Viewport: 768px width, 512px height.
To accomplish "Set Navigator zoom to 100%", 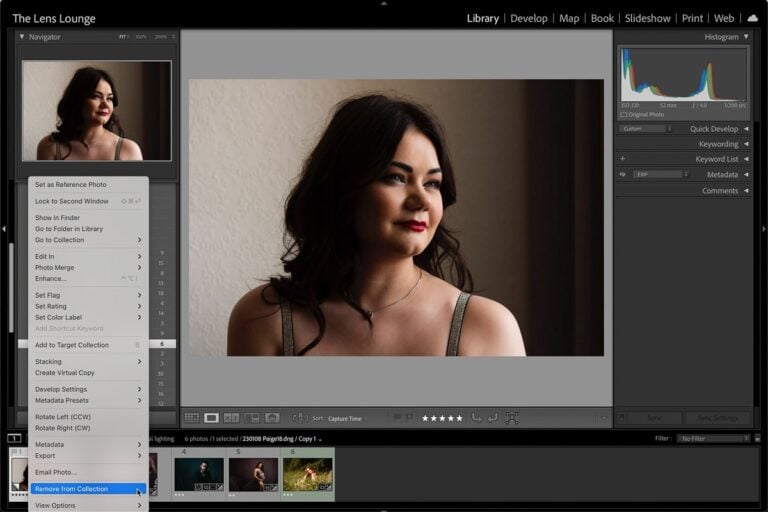I will pos(141,37).
